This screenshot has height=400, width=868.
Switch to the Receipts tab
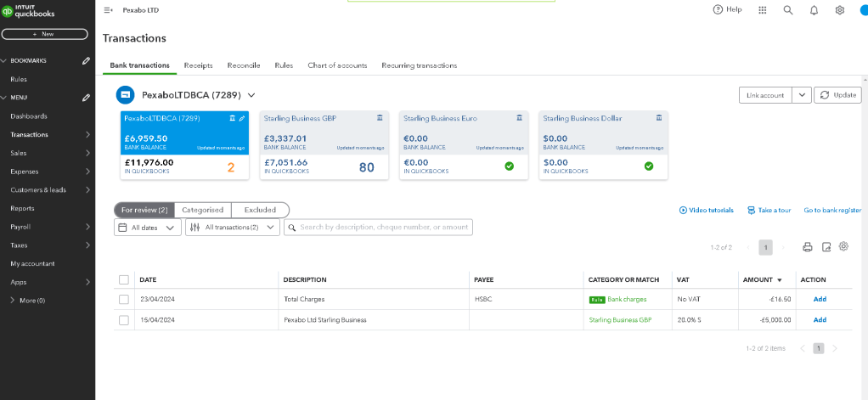tap(198, 65)
